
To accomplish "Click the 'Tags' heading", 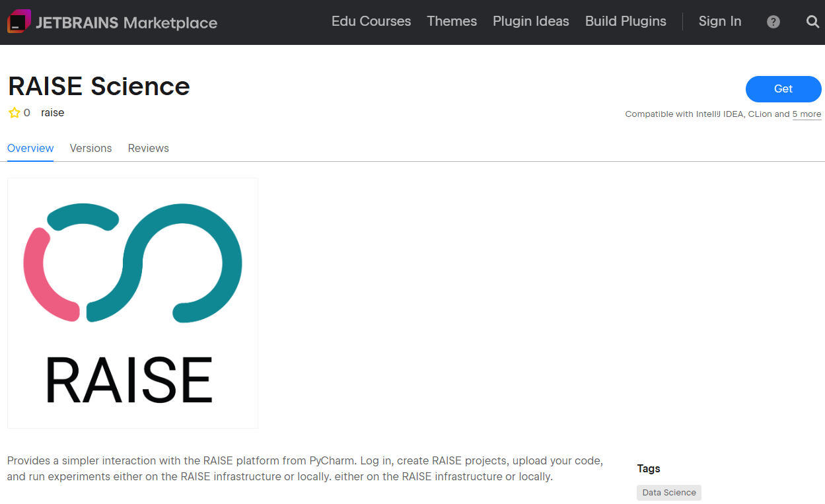I will pyautogui.click(x=649, y=468).
